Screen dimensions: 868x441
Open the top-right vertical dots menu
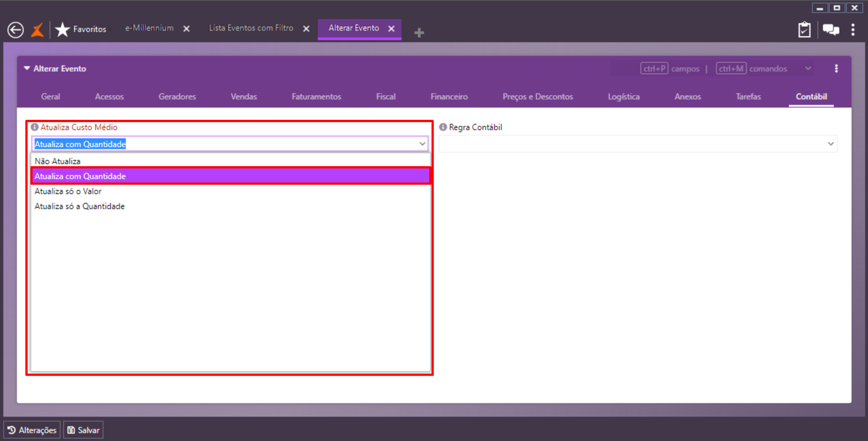point(853,30)
